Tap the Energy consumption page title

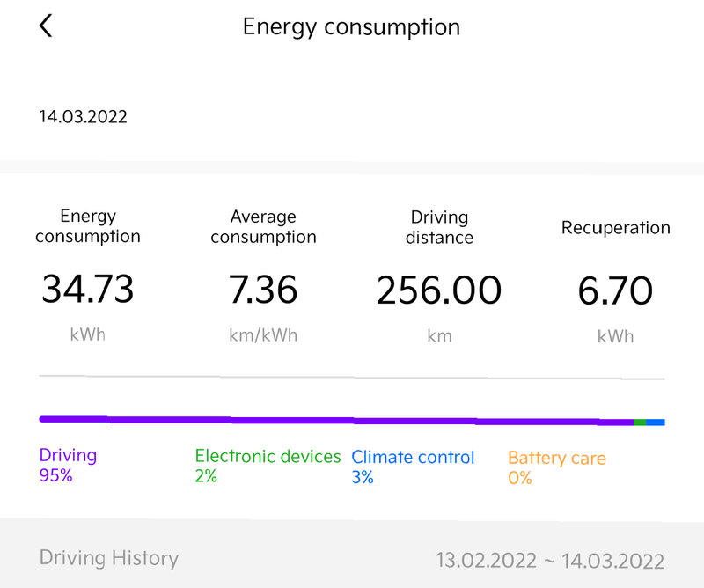[x=351, y=26]
